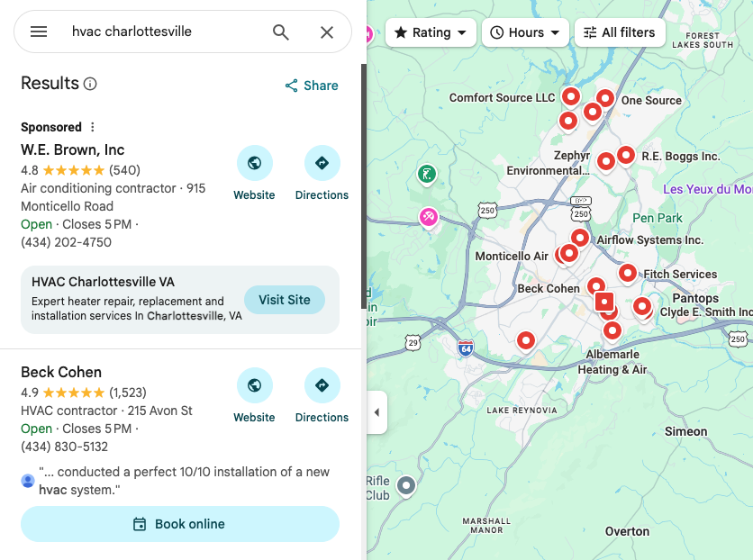Click the magnifier search icon

281,32
